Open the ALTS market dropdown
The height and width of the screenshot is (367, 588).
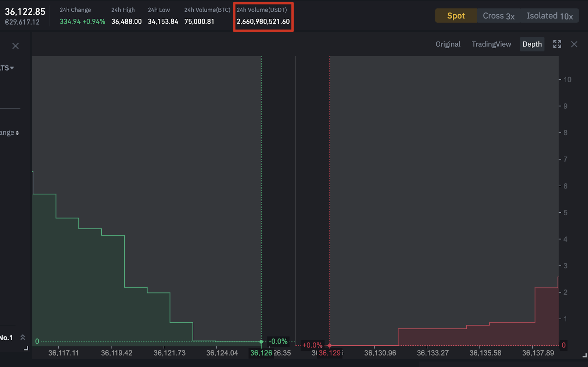click(6, 68)
